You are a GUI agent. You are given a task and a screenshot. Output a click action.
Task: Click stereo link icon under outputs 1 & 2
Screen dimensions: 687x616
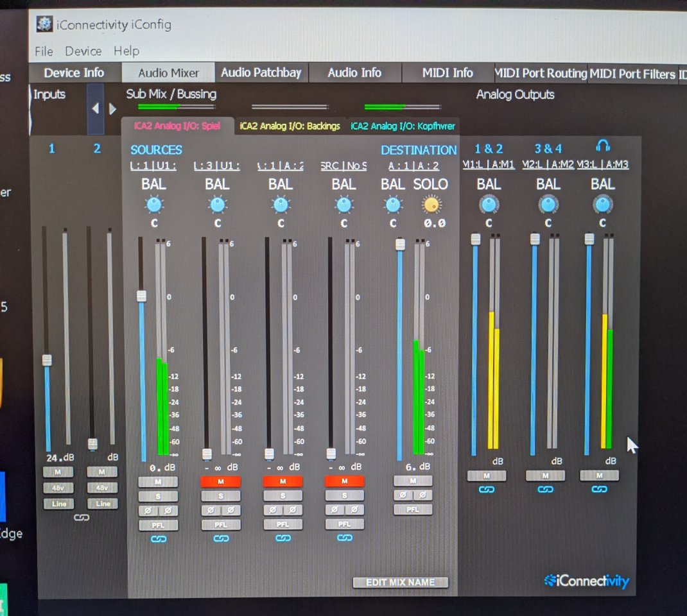click(486, 490)
